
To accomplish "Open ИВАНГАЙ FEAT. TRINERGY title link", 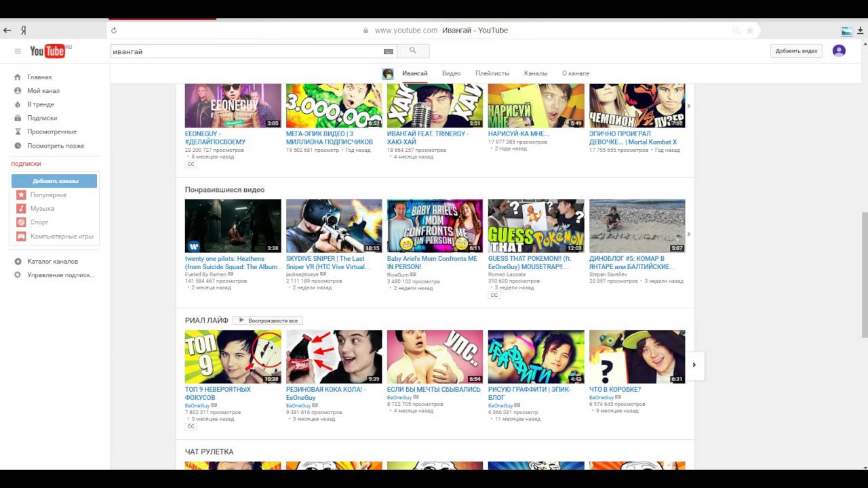I will point(428,138).
